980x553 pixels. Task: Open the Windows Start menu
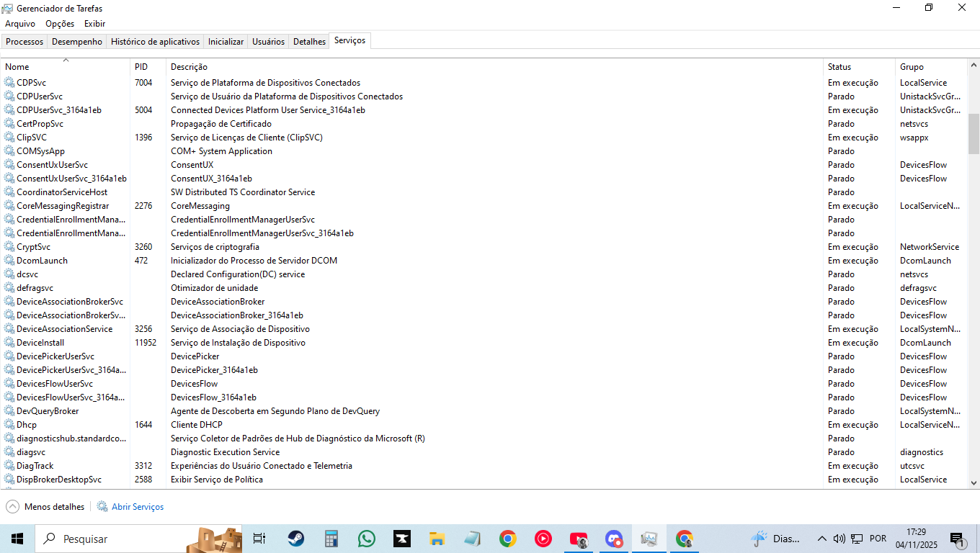(x=17, y=539)
